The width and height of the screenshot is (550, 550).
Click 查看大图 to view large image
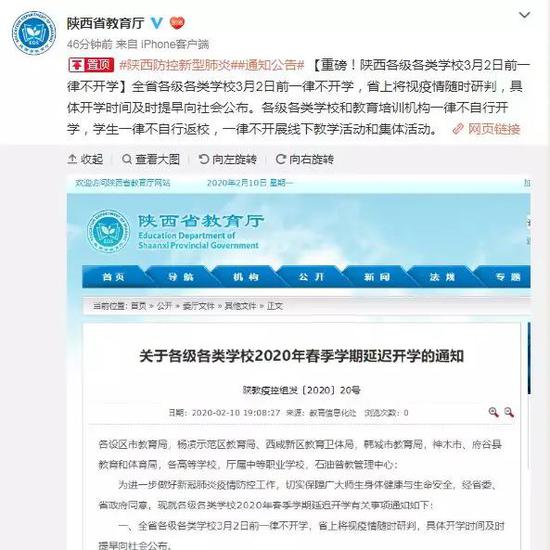(x=151, y=159)
